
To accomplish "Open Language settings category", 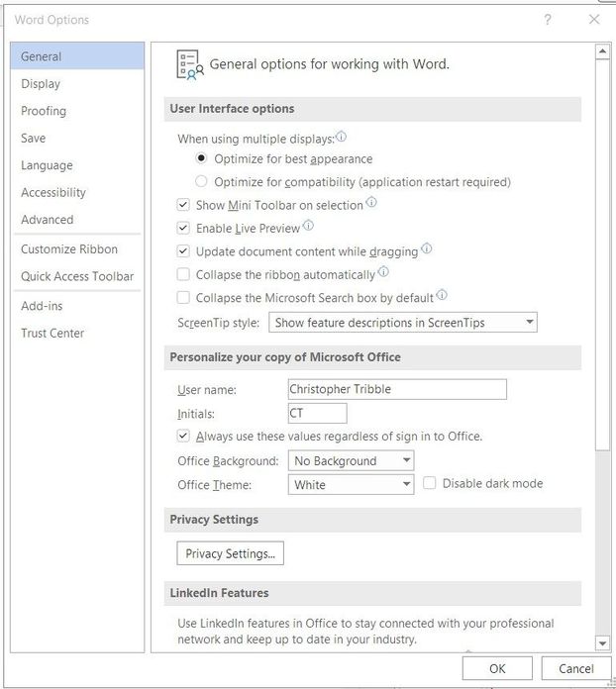I will (77, 165).
